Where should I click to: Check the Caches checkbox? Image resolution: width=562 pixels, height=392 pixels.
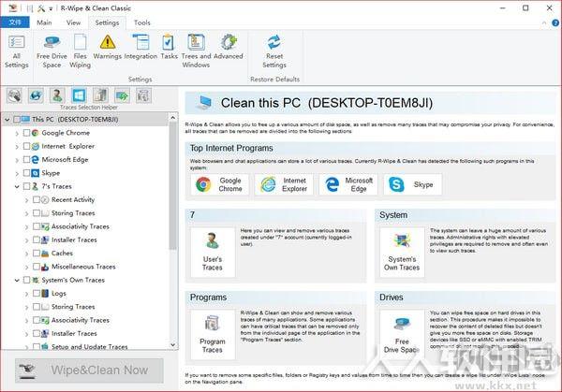[37, 254]
